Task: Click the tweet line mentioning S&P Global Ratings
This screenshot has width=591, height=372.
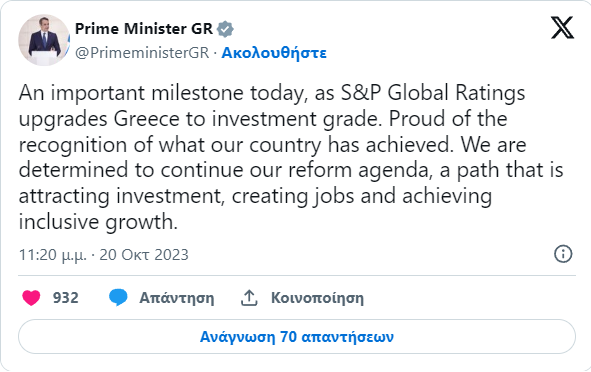Action: tap(272, 93)
